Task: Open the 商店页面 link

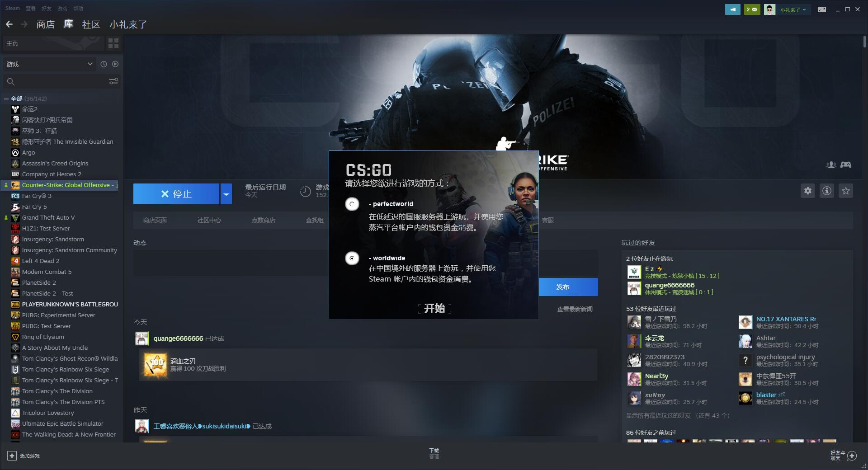Action: 155,220
